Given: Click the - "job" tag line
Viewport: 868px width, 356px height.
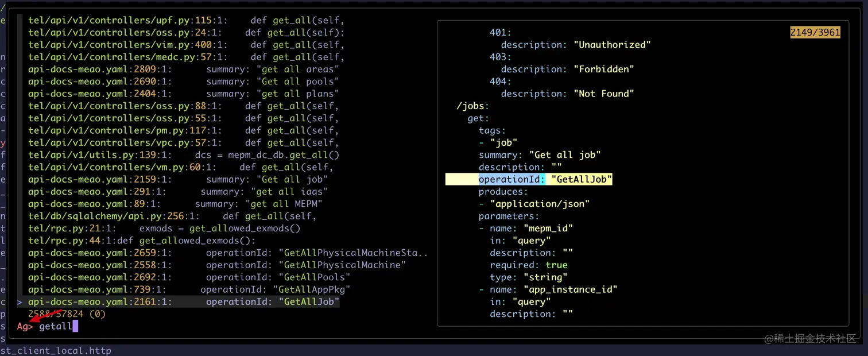Looking at the screenshot, I should [498, 142].
